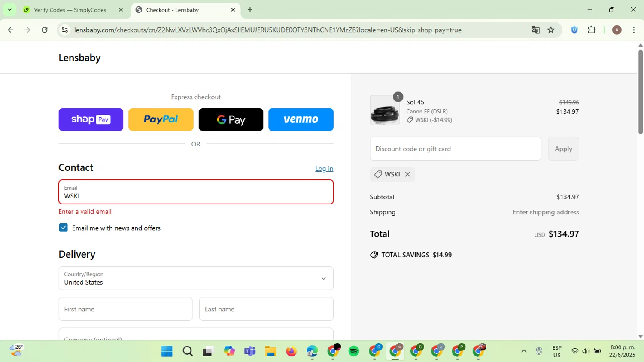View site information icon in address bar
Screen dimensions: 644x362
[x=65, y=30]
